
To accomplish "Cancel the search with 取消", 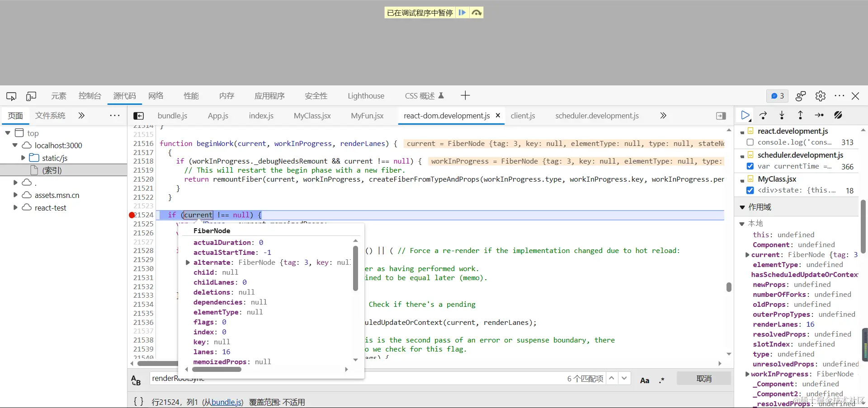I will (x=704, y=379).
